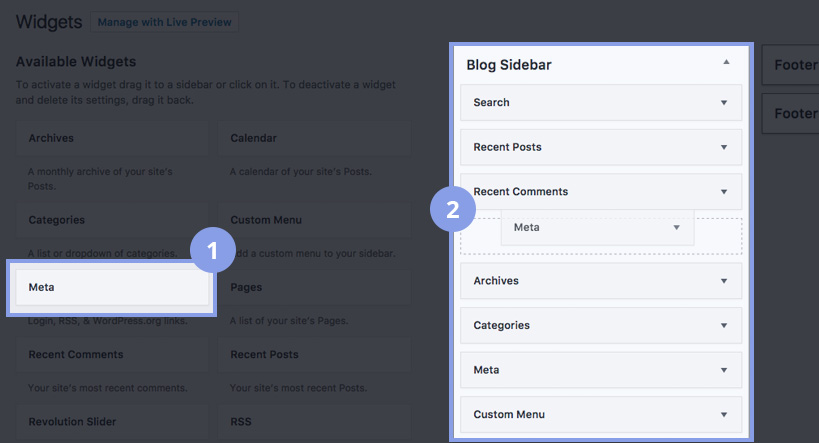The width and height of the screenshot is (819, 443).
Task: Expand the Custom Menu sidebar widget arrow
Action: click(724, 414)
